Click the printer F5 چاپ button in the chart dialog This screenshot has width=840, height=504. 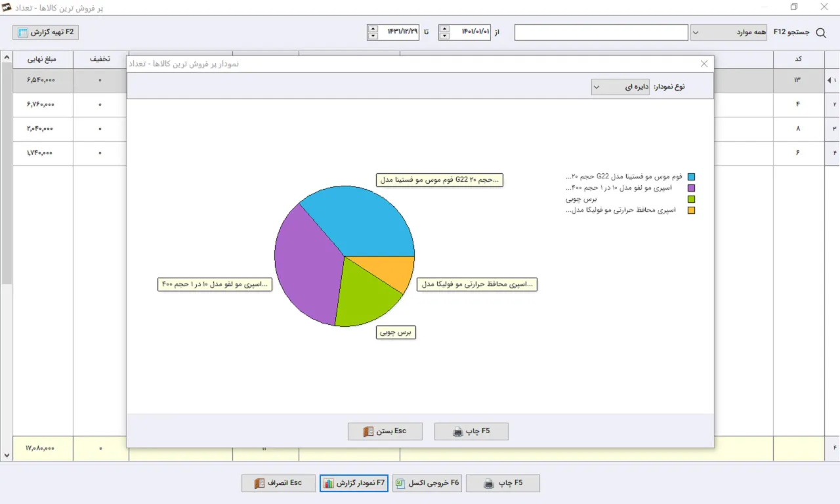[x=471, y=431]
